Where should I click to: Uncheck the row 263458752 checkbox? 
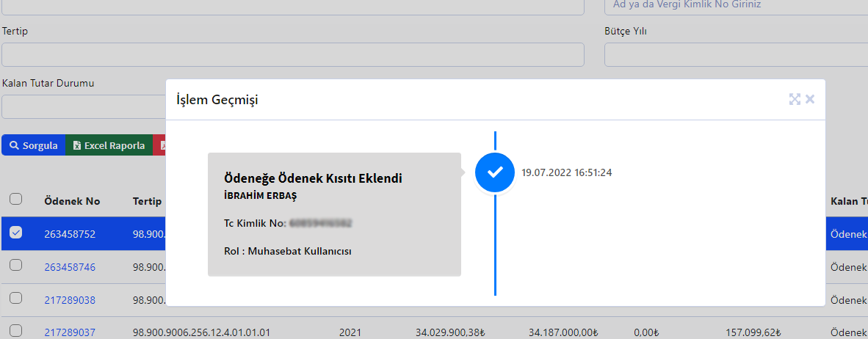(x=15, y=233)
